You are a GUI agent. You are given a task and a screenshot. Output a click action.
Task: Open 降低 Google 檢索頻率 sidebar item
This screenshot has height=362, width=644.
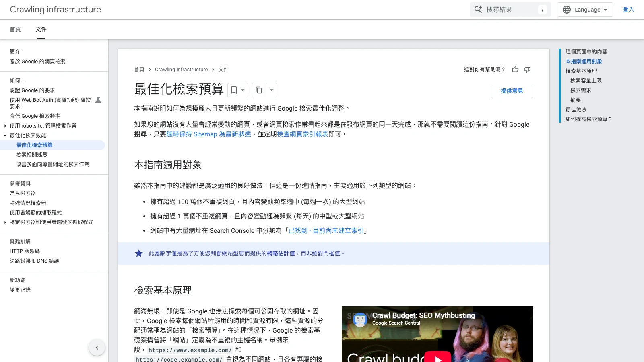coord(35,116)
